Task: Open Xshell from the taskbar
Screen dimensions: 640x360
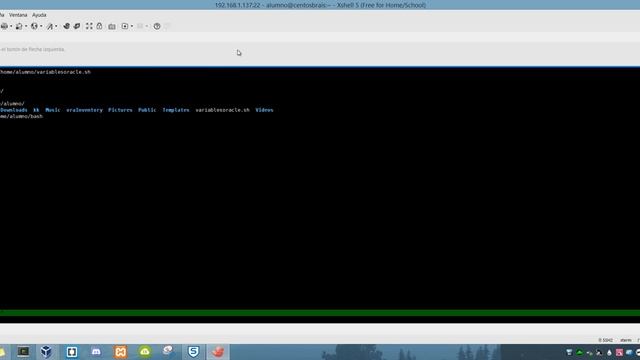Action: [x=193, y=351]
